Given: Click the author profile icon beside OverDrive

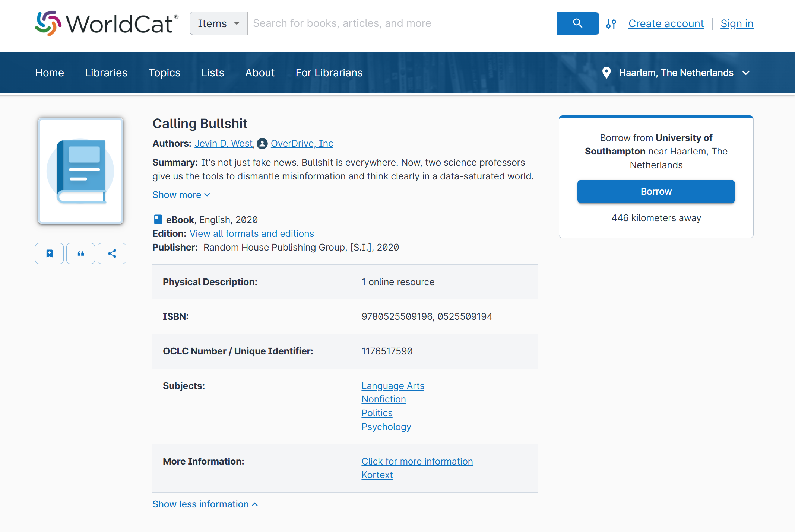Looking at the screenshot, I should [x=262, y=144].
